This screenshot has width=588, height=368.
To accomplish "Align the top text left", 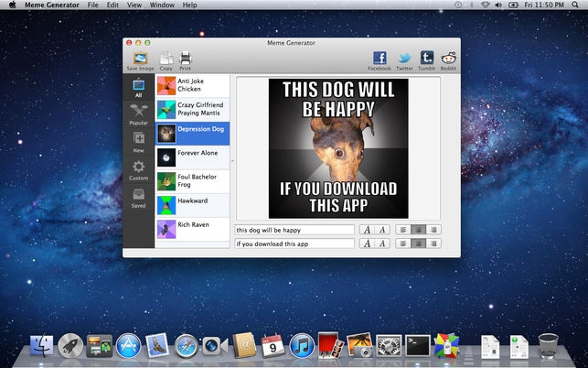I will coord(403,230).
